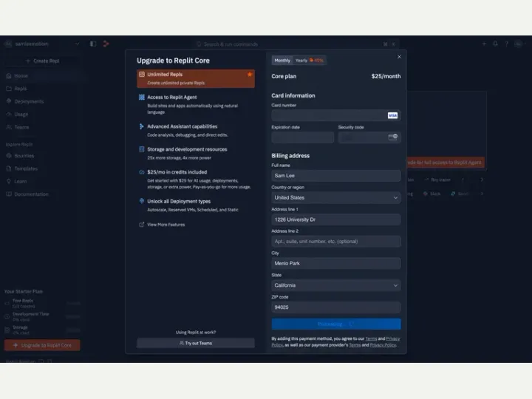Focus the Card number field
Image resolution: width=532 pixels, height=399 pixels.
pos(336,115)
